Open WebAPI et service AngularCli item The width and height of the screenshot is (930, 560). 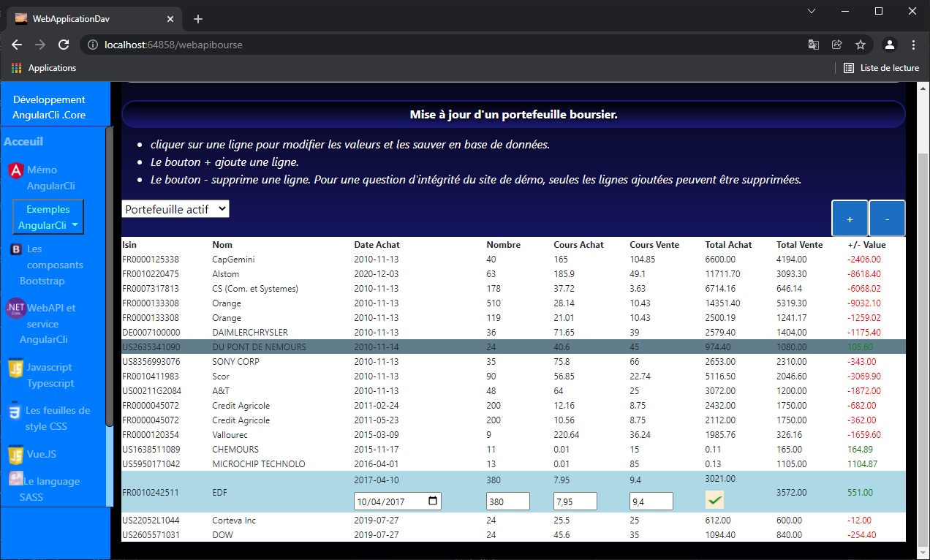click(48, 324)
